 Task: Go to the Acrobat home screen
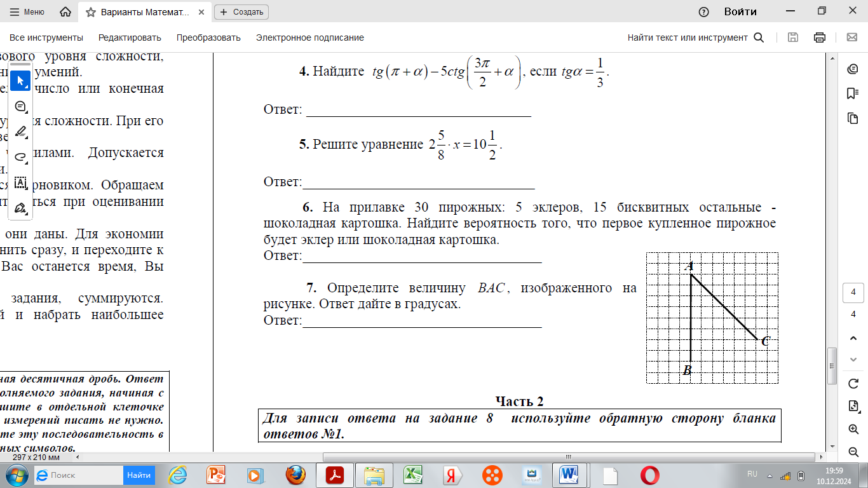[x=65, y=11]
